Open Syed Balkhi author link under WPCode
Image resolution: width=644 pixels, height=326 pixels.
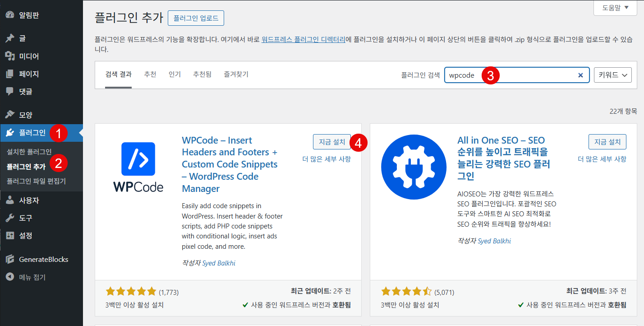click(218, 263)
